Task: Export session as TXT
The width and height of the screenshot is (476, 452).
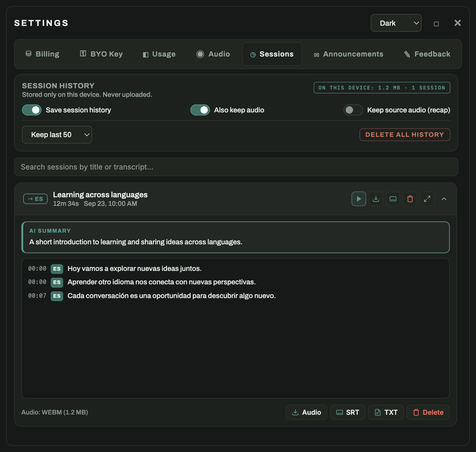Action: tap(386, 412)
